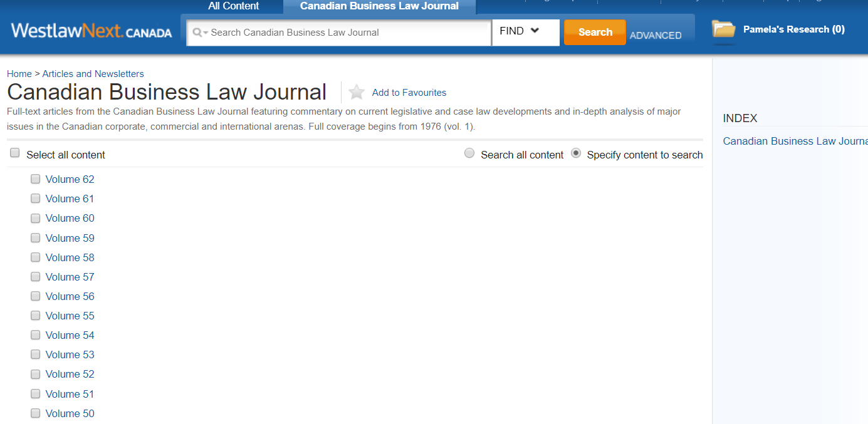The image size is (868, 424).
Task: Open the Volume 53 link
Action: (x=70, y=354)
